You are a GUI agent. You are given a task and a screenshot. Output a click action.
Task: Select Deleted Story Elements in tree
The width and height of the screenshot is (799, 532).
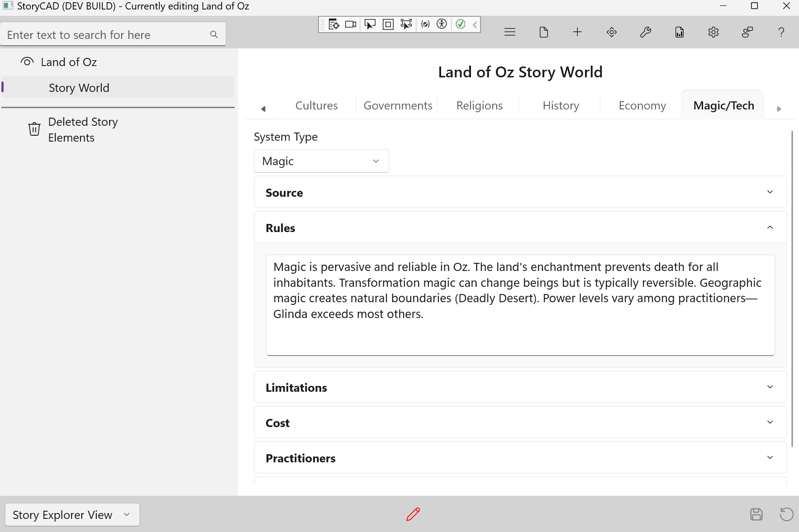tap(83, 130)
